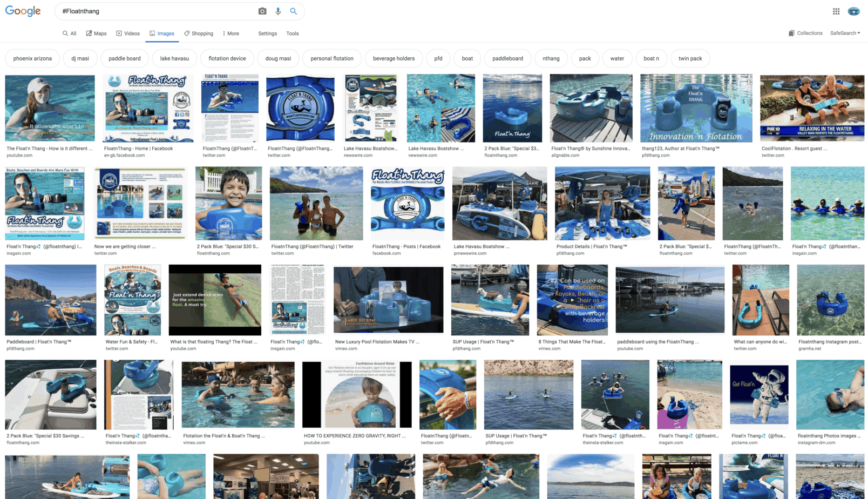The image size is (868, 499).
Task: Open the '8 Things That Make The Float' thumbnail
Action: pyautogui.click(x=572, y=300)
